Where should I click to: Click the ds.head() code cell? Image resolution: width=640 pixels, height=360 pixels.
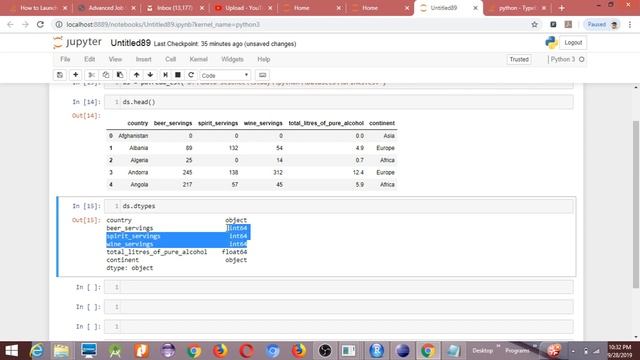(339, 102)
